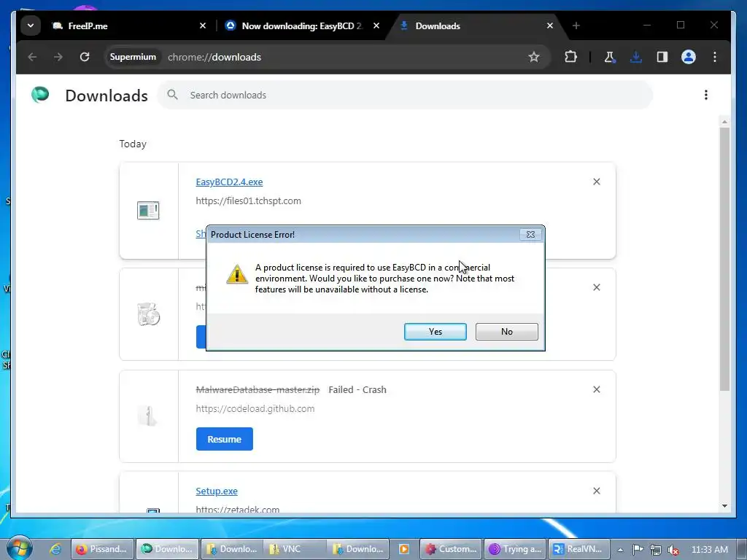
Task: Bookmark this page with star icon
Action: pos(533,57)
